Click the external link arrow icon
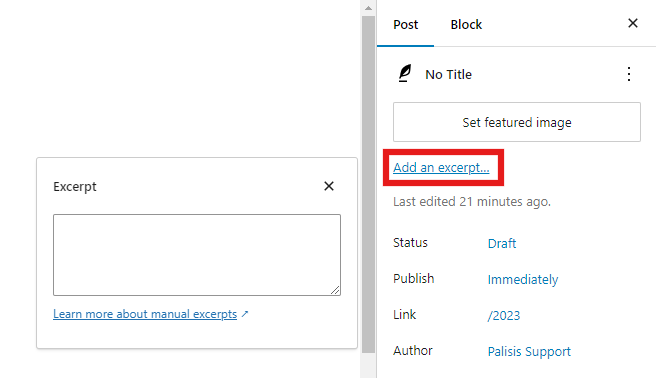 tap(245, 314)
